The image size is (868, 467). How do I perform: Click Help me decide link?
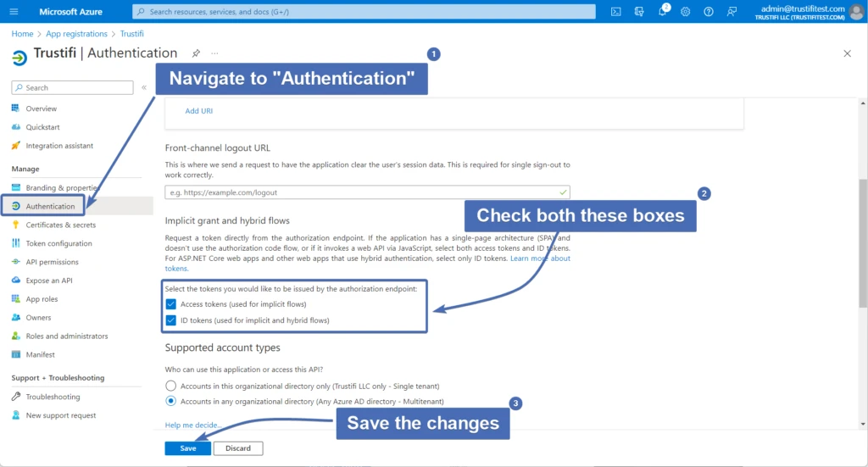pyautogui.click(x=192, y=425)
